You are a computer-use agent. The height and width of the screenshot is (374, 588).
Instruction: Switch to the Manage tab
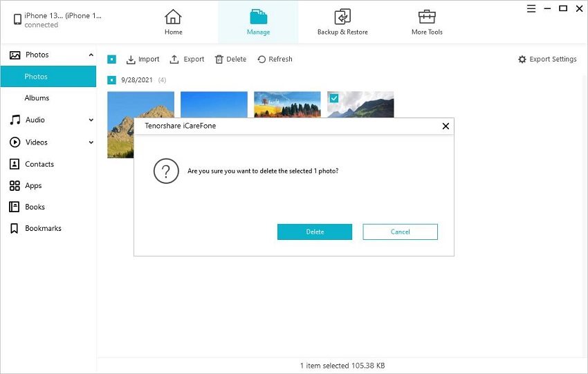click(258, 21)
